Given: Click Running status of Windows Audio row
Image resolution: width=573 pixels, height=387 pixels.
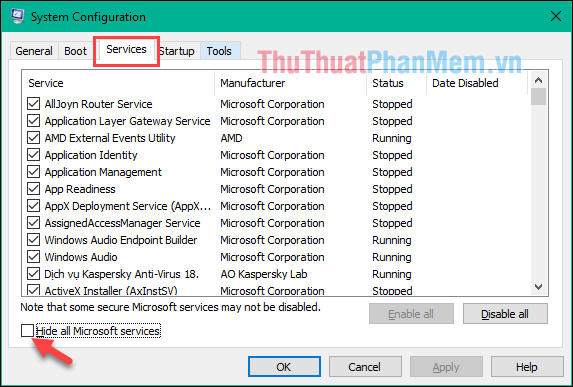Looking at the screenshot, I should coord(392,257).
